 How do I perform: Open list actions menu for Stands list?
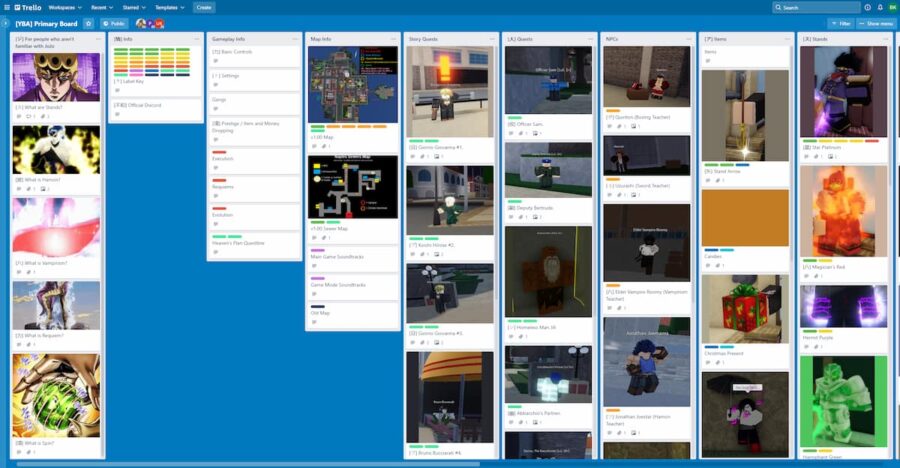886,39
